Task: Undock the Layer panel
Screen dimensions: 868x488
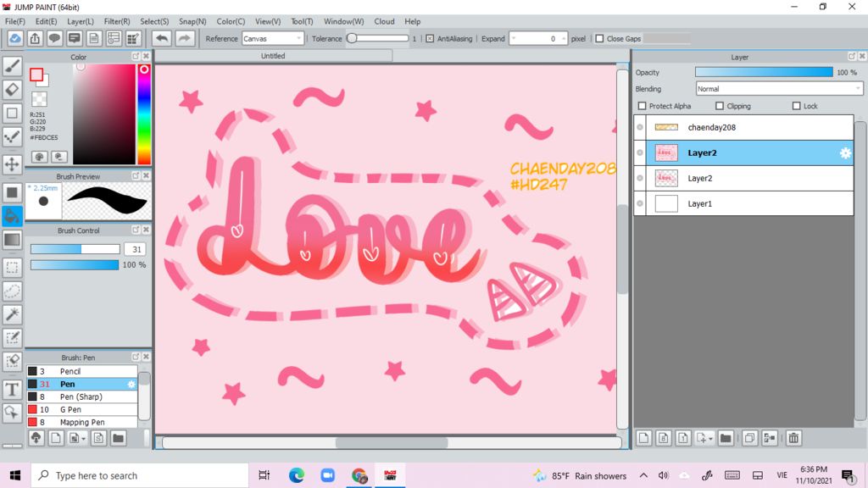Action: pyautogui.click(x=852, y=57)
